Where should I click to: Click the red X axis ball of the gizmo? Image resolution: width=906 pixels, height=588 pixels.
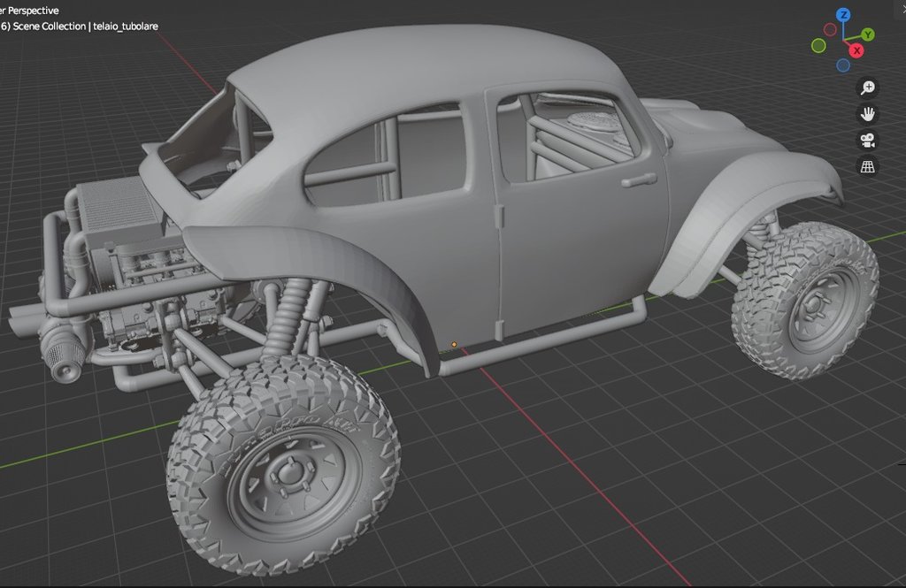pos(856,50)
